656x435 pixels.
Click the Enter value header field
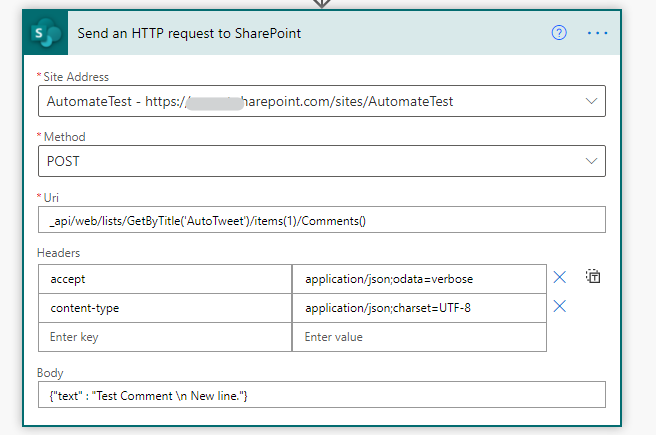[419, 337]
